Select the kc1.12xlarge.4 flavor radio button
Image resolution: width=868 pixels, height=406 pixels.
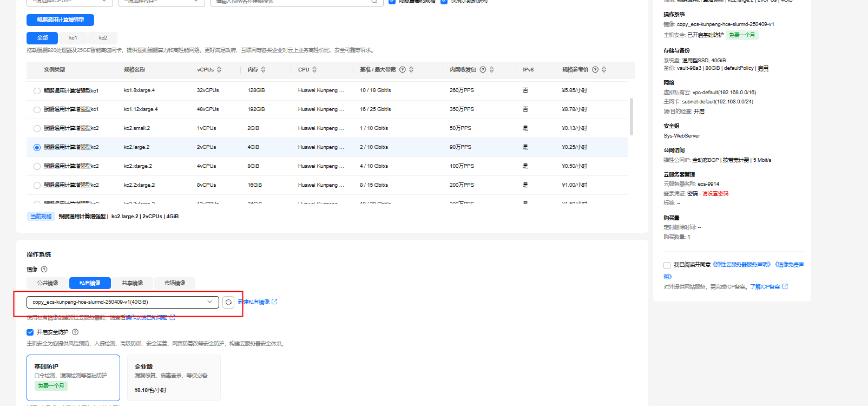tap(37, 110)
